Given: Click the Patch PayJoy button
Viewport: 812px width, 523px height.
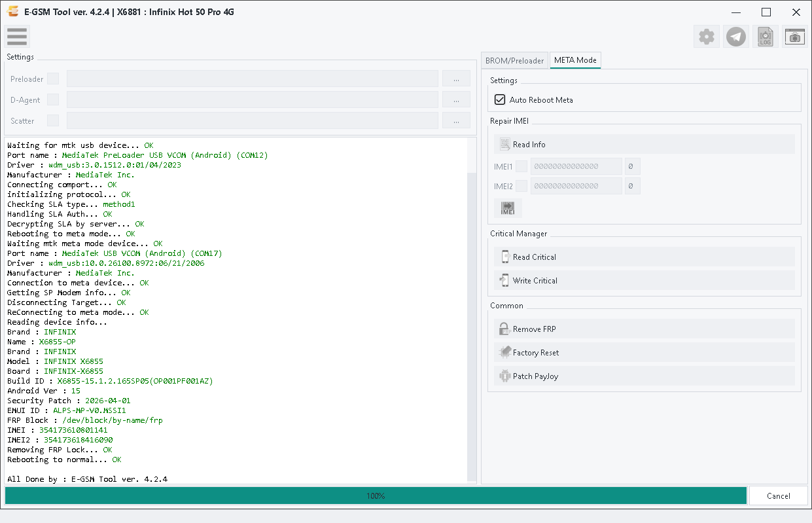Looking at the screenshot, I should [644, 376].
